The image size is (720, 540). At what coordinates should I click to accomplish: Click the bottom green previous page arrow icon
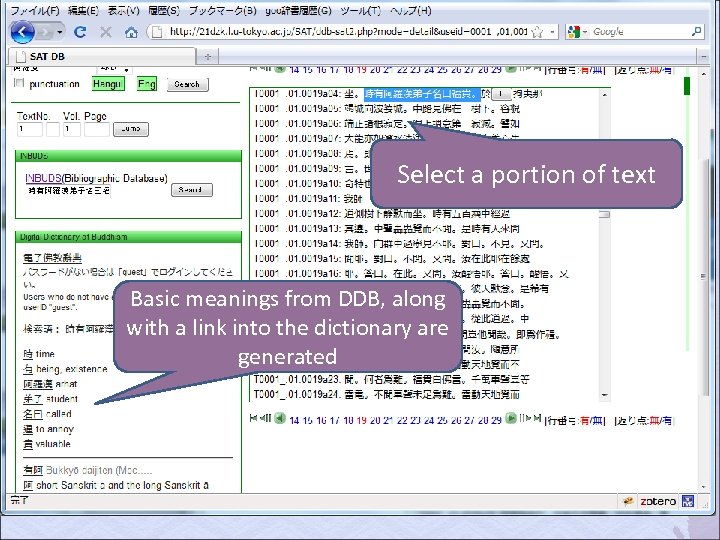(280, 418)
